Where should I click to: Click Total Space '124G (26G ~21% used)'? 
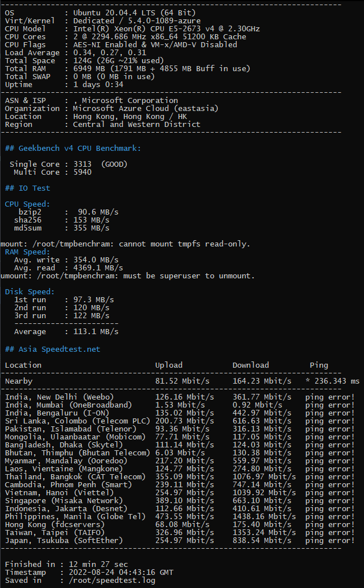(118, 61)
